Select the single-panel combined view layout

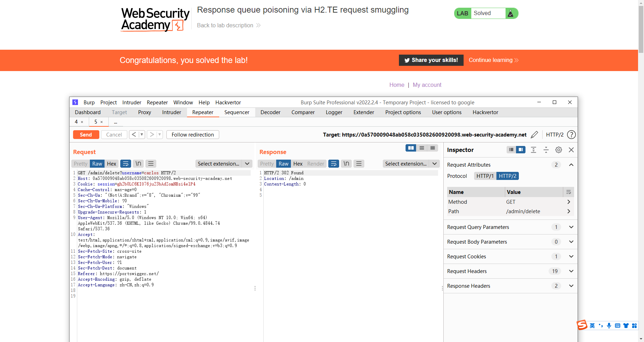pos(433,148)
